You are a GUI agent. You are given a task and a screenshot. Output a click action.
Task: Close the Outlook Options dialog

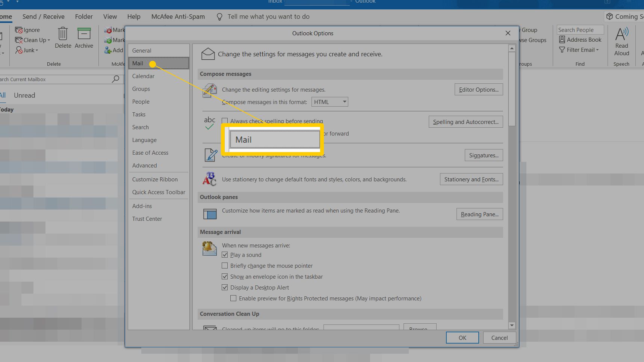click(508, 33)
